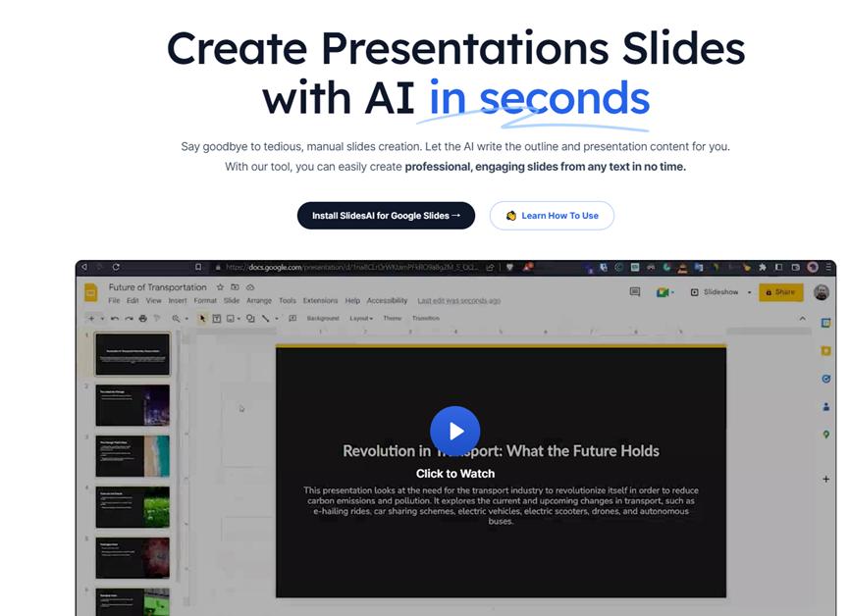Screen dimensions: 849x616
Task: Click the print icon in Slides toolbar
Action: click(x=143, y=319)
